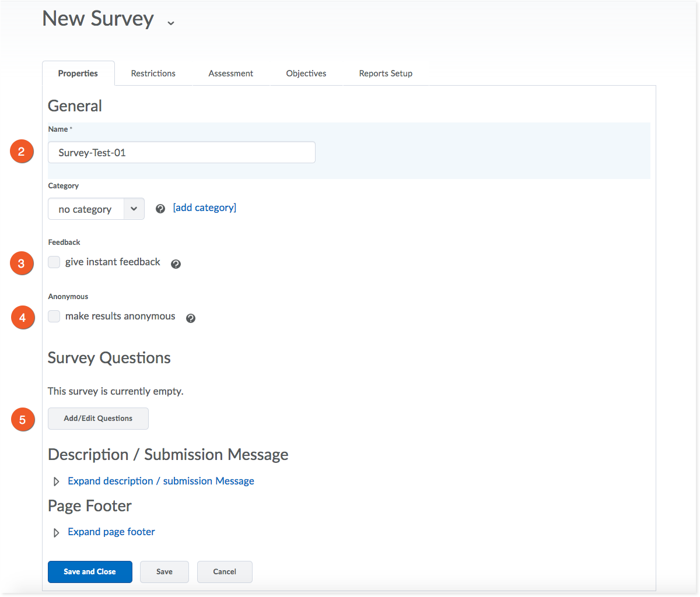Click help icon beside make results anonymous
The width and height of the screenshot is (700, 597).
click(191, 318)
